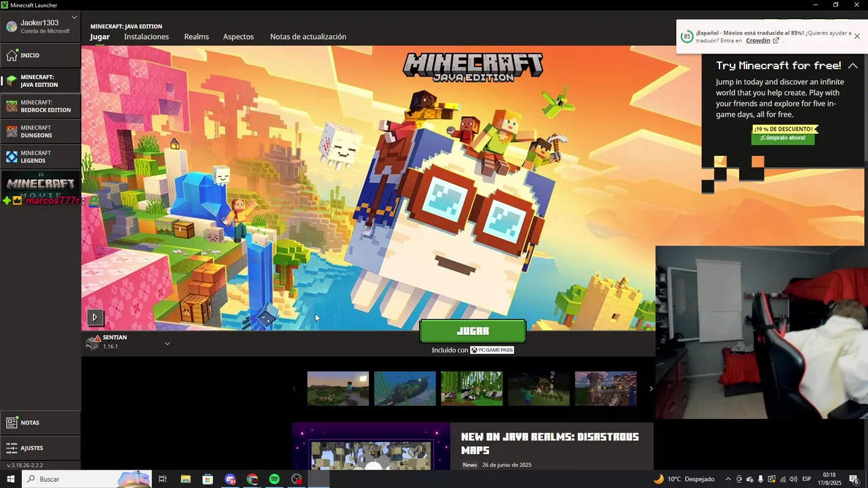The image size is (868, 488).
Task: Open the weather widget 10°C Despejado
Action: tap(684, 479)
